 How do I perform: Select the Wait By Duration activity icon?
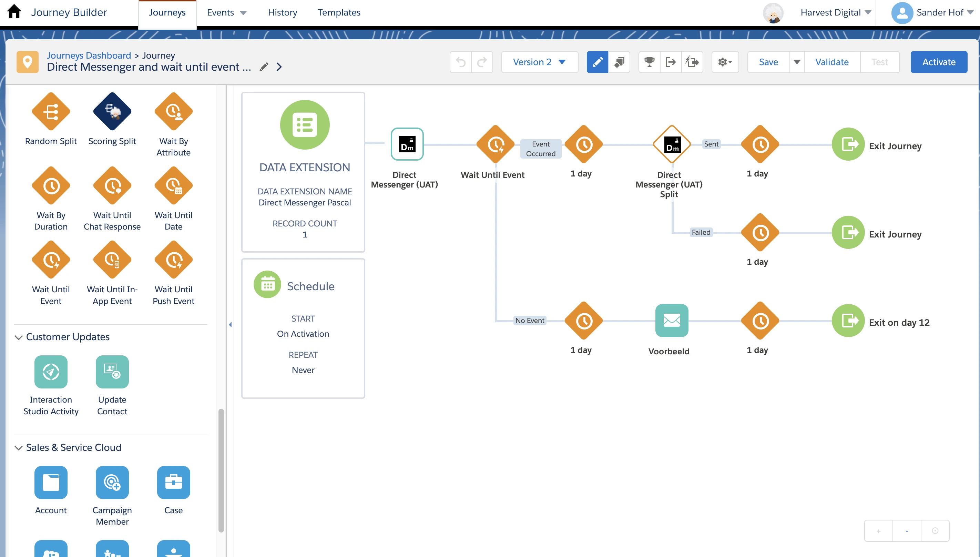pos(51,185)
